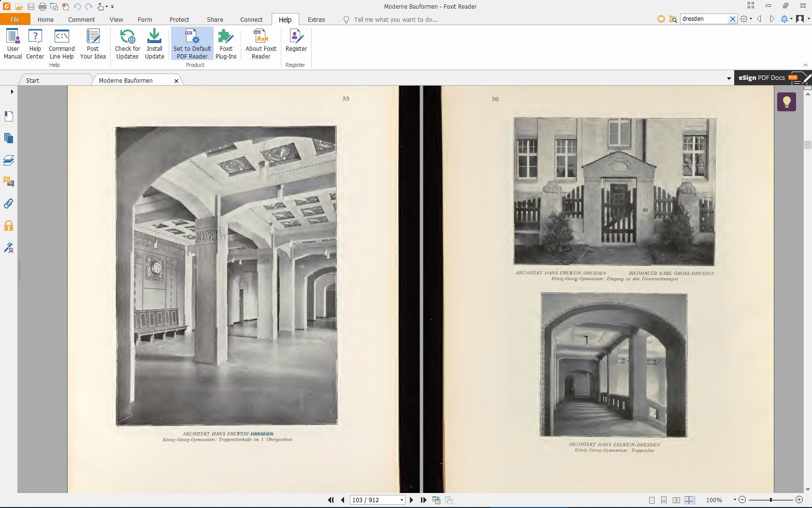Open Command Line Help

pyautogui.click(x=62, y=44)
